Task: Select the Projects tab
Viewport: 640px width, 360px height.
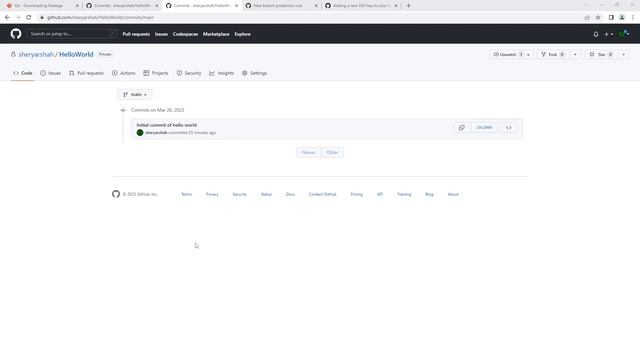Action: [x=156, y=73]
